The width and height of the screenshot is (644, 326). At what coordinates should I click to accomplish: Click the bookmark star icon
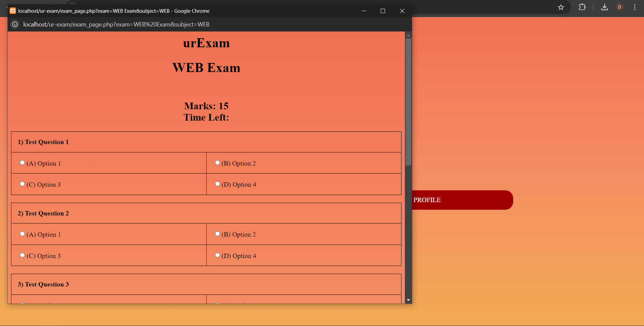point(561,7)
